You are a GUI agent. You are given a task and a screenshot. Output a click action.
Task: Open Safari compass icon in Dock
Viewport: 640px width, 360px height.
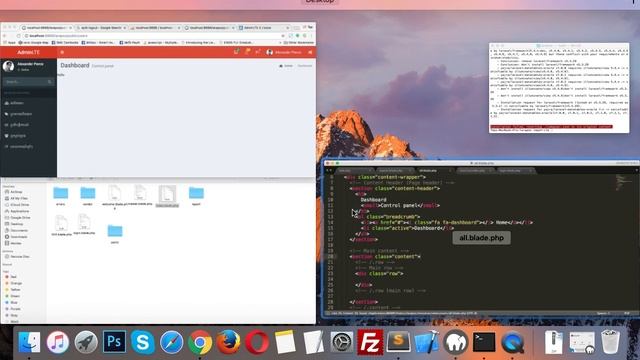[171, 342]
